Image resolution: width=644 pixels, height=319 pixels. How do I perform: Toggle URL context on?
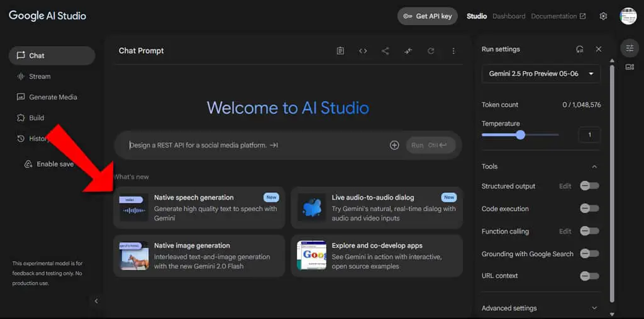tap(589, 276)
